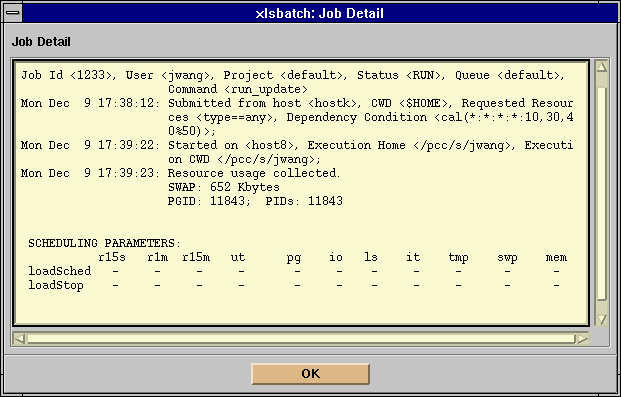
Task: Click the 'CWD <$HOME>' text
Action: [x=411, y=103]
